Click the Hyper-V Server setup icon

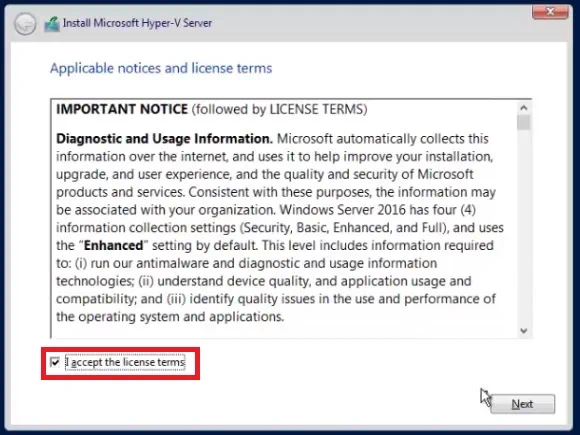click(x=52, y=24)
